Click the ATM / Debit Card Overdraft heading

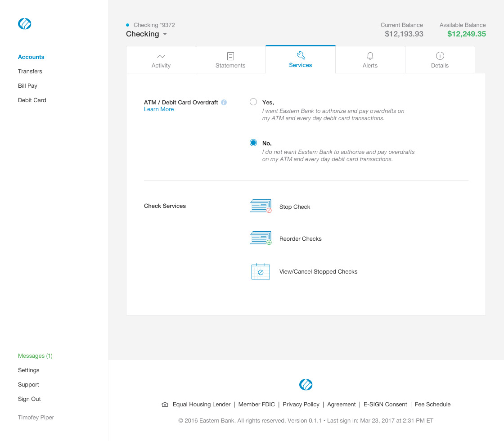pyautogui.click(x=181, y=103)
